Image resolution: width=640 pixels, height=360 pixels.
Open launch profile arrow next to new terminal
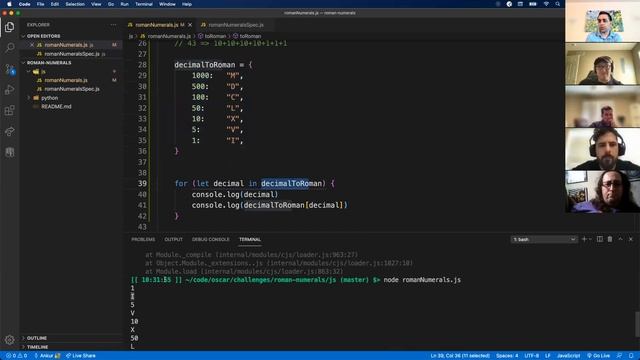pos(590,239)
